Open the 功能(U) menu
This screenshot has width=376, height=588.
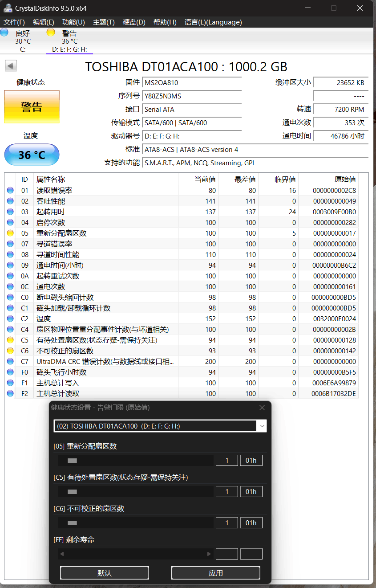[73, 22]
